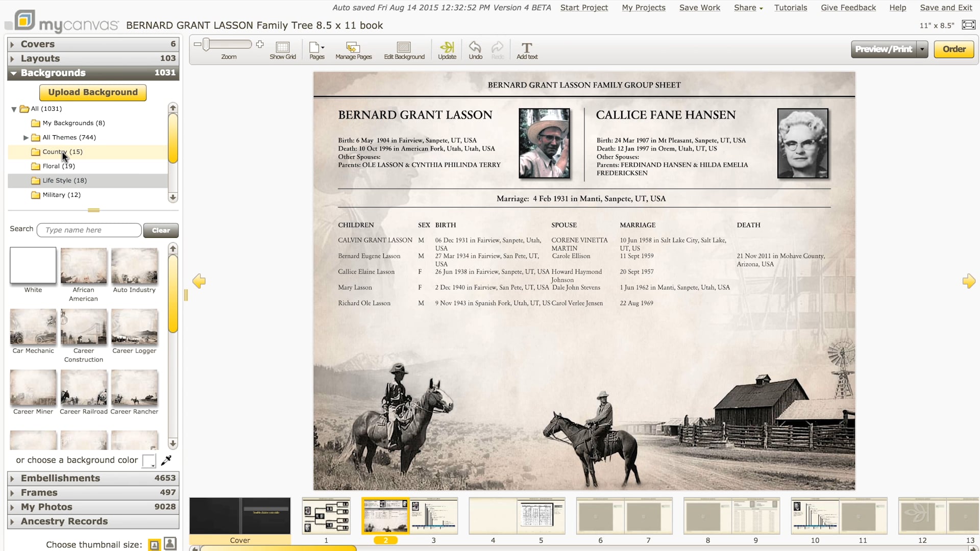
Task: Open the Share menu
Action: pyautogui.click(x=747, y=8)
